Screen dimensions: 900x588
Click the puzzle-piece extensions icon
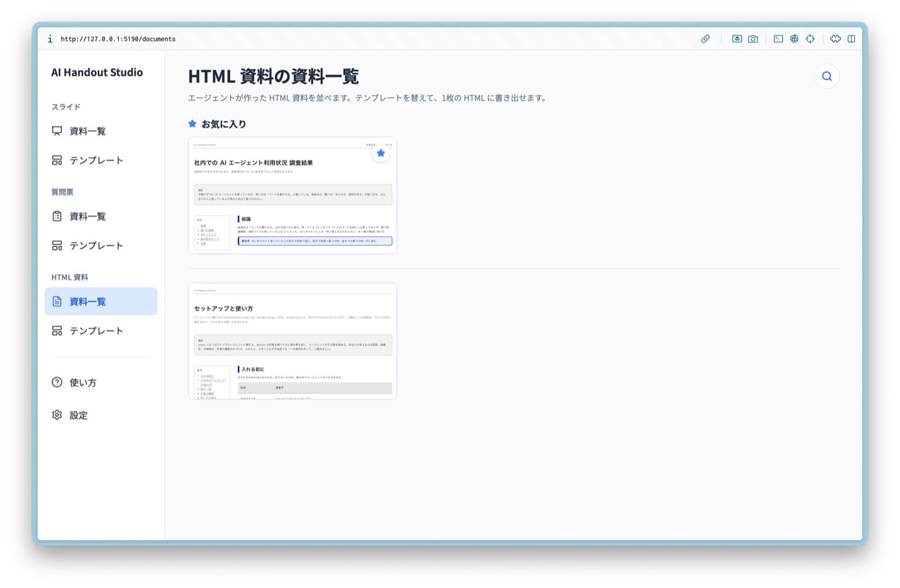pyautogui.click(x=835, y=39)
